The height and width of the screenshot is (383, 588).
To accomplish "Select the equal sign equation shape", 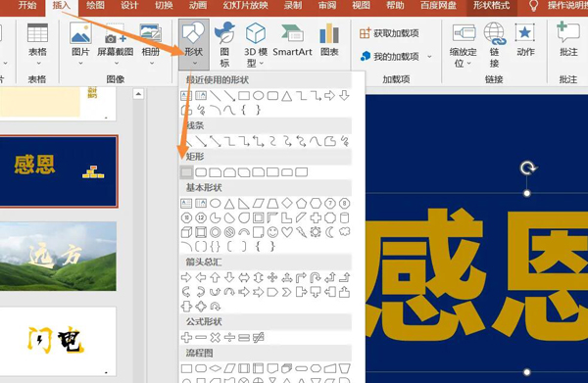I will tap(244, 338).
